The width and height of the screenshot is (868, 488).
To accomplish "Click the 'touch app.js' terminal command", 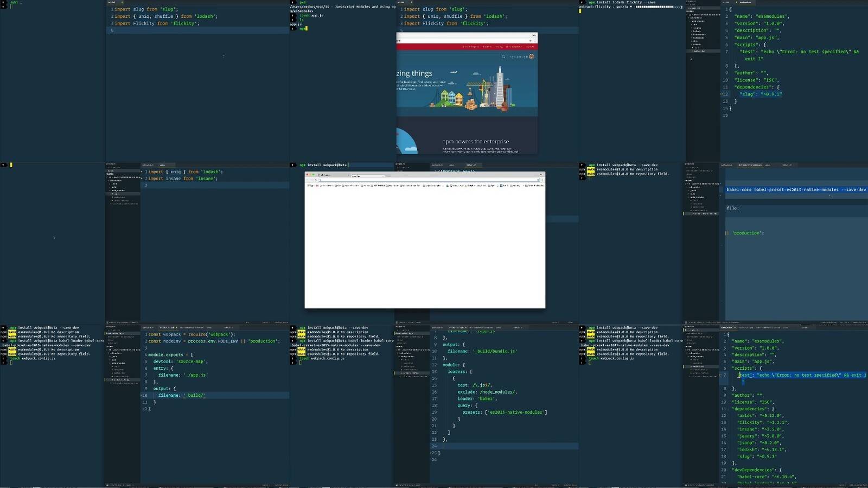I will tap(311, 15).
